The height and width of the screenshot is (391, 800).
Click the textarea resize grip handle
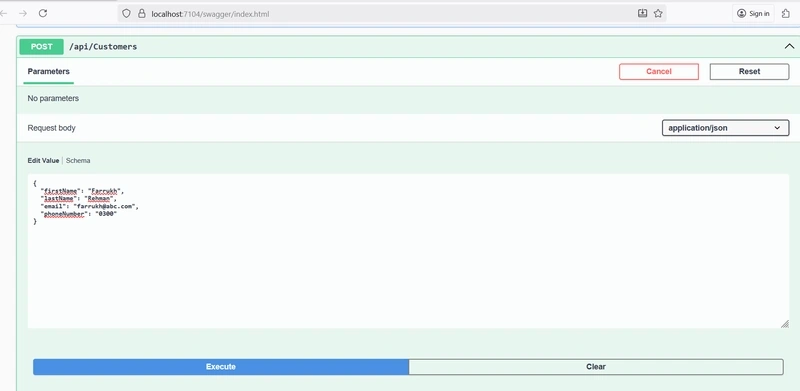pos(785,324)
